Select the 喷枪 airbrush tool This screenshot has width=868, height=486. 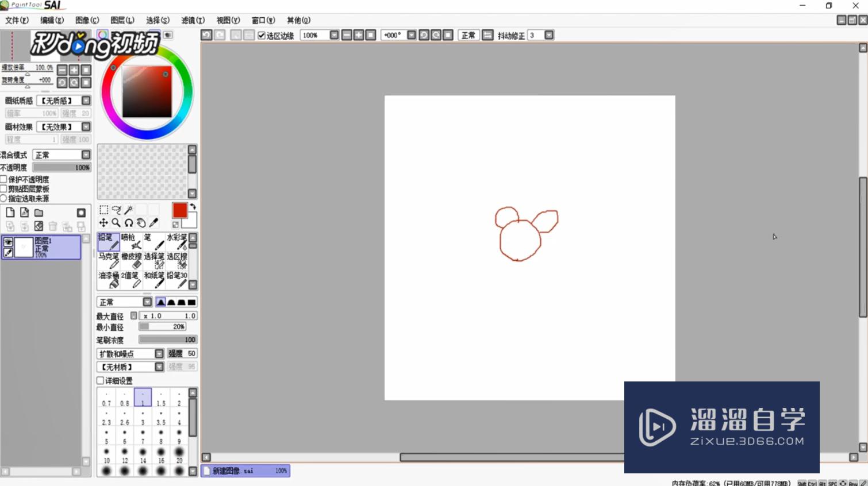click(x=131, y=242)
